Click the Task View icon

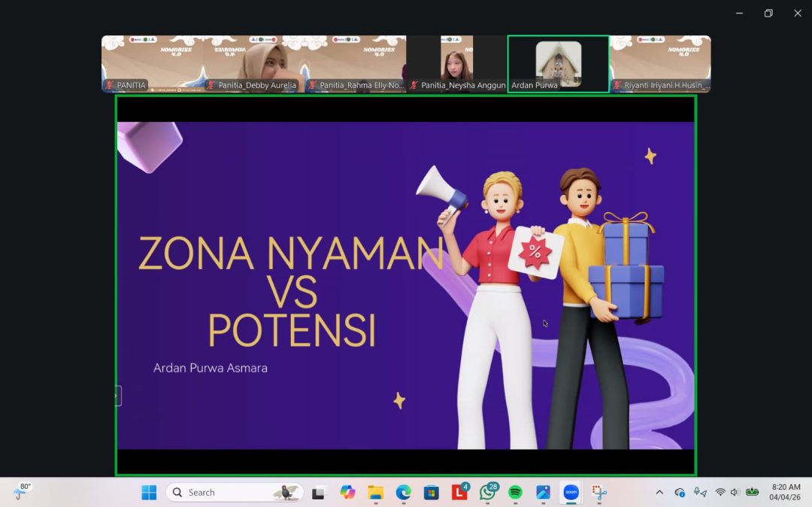pyautogui.click(x=319, y=493)
